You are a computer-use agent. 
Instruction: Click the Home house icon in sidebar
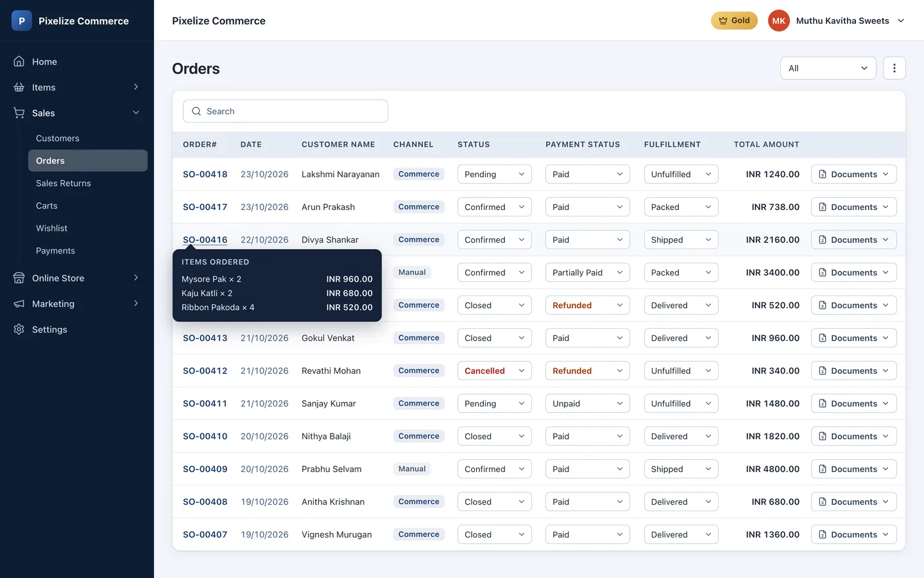[19, 62]
